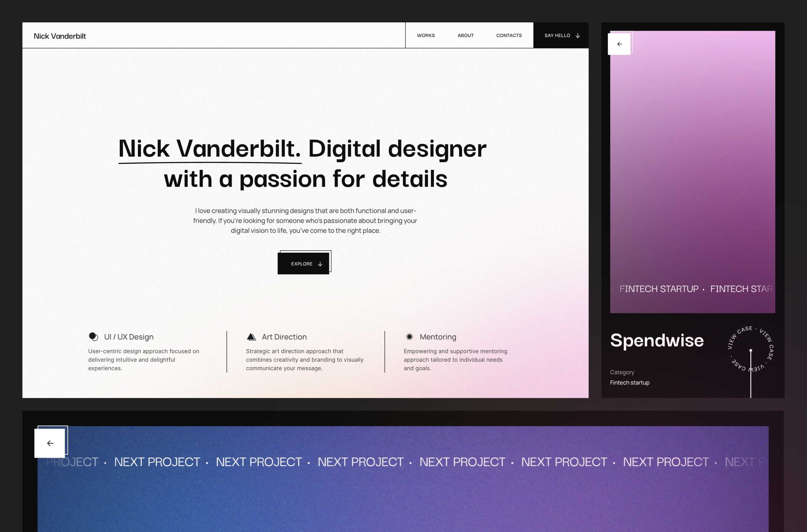Image resolution: width=807 pixels, height=532 pixels.
Task: Click the ABOUT navigation menu item
Action: point(465,36)
